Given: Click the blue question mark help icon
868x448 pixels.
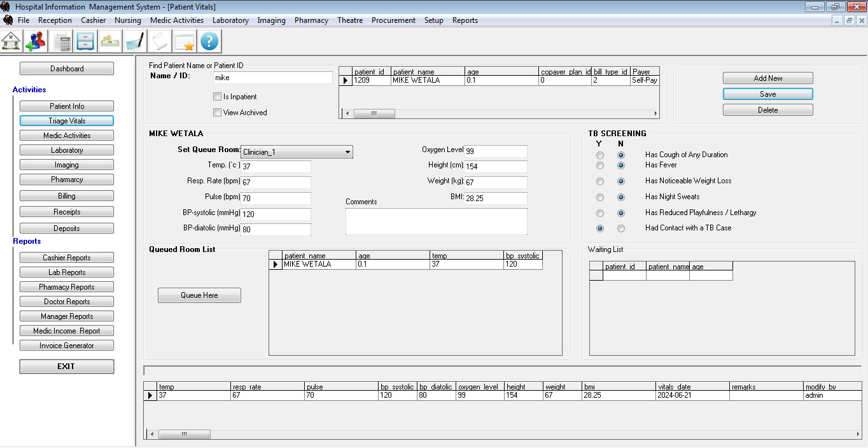Looking at the screenshot, I should click(209, 41).
